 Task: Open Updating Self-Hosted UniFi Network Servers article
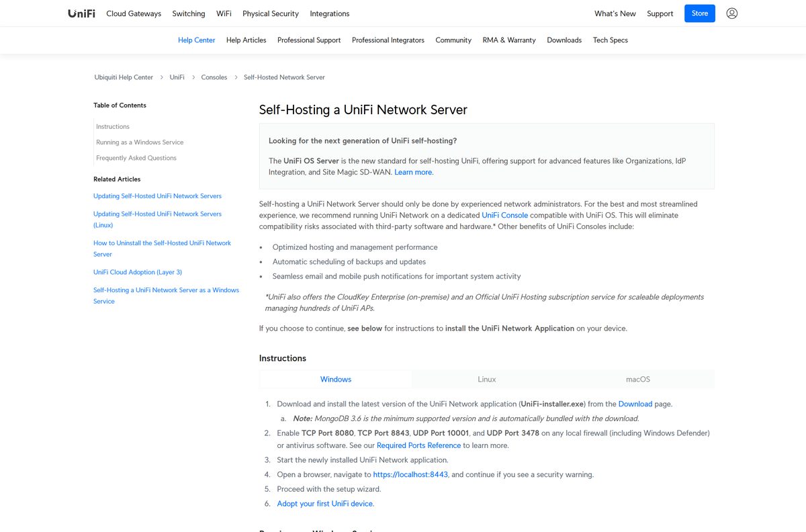(x=157, y=196)
